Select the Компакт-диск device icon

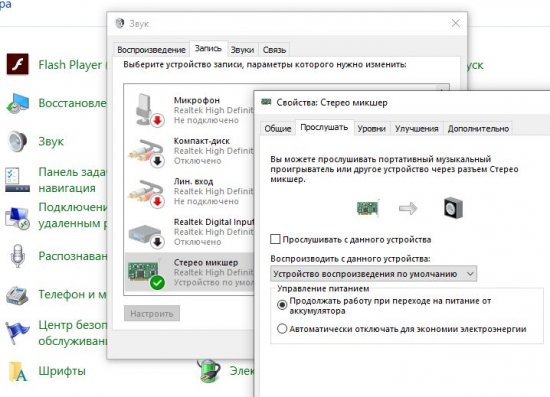[x=147, y=153]
